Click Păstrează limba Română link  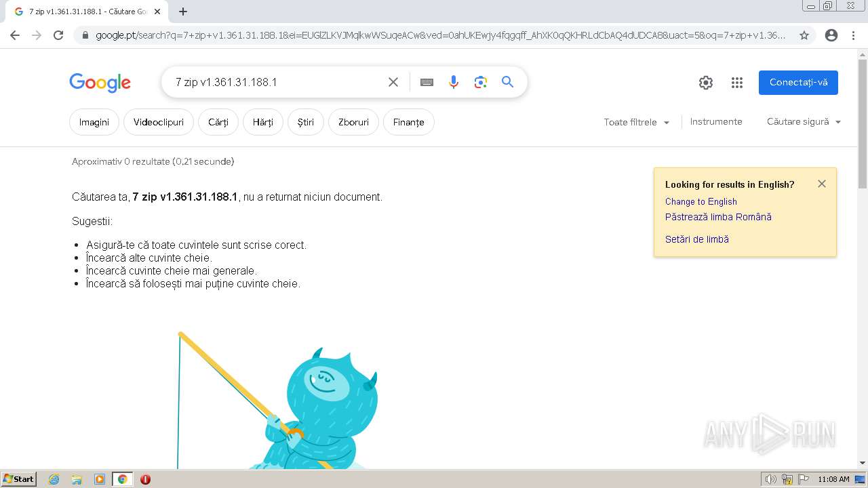point(718,217)
